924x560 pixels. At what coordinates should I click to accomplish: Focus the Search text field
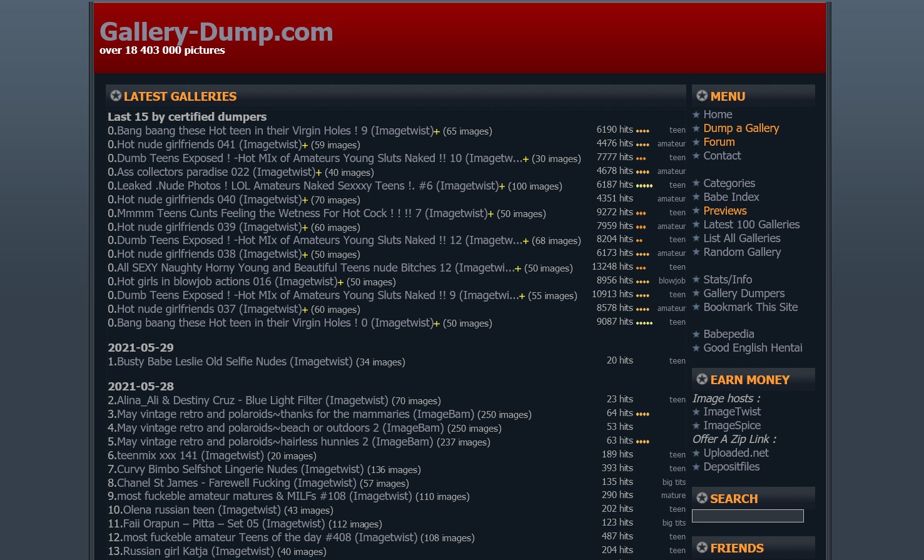(x=748, y=516)
